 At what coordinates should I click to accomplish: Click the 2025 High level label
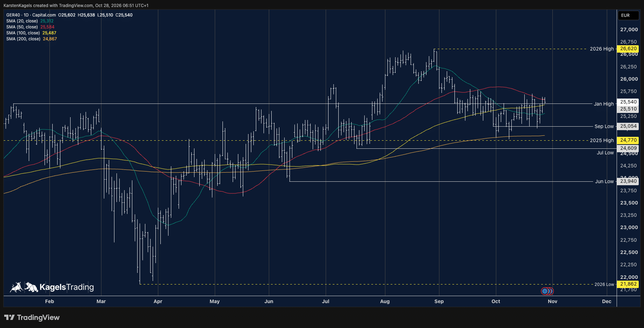coord(602,140)
